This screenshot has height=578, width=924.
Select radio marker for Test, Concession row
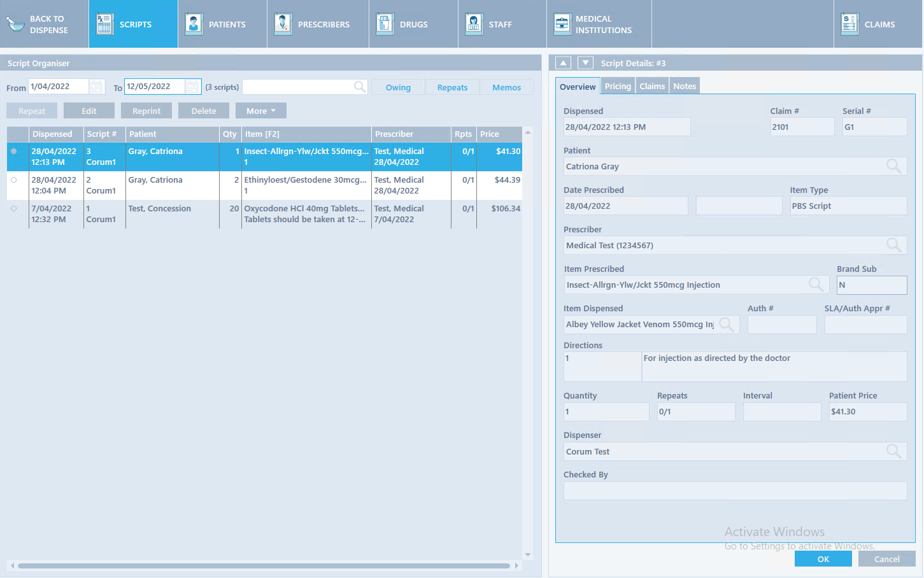click(14, 209)
